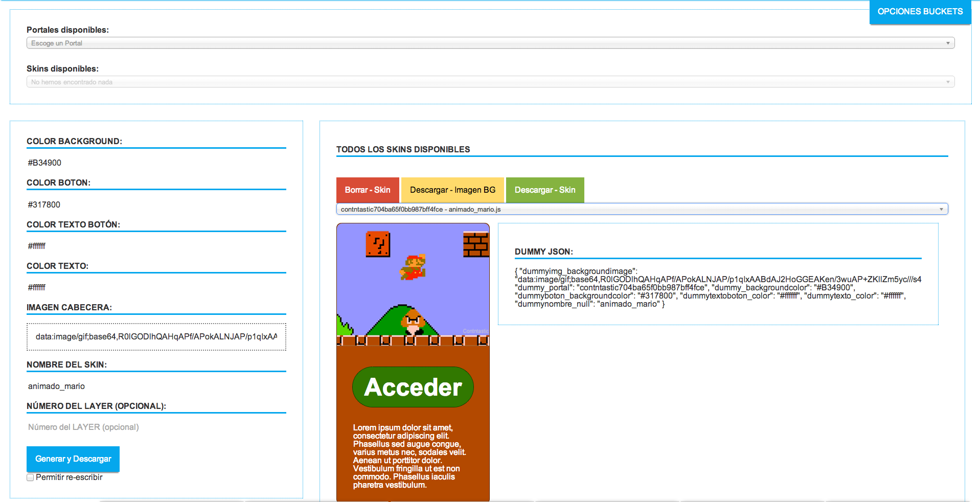Click the Lorem ipsum preview text

(x=409, y=456)
